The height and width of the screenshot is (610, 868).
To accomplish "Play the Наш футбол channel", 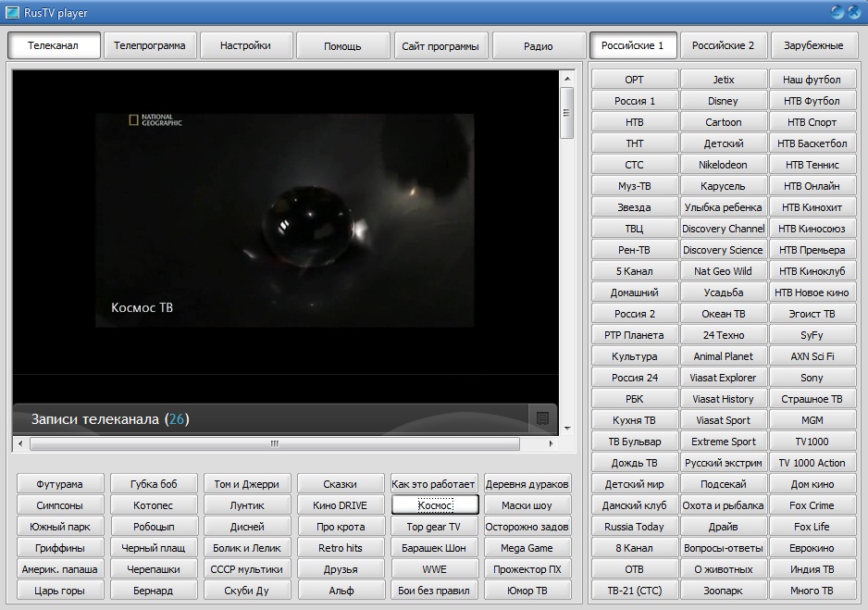I will (x=812, y=80).
